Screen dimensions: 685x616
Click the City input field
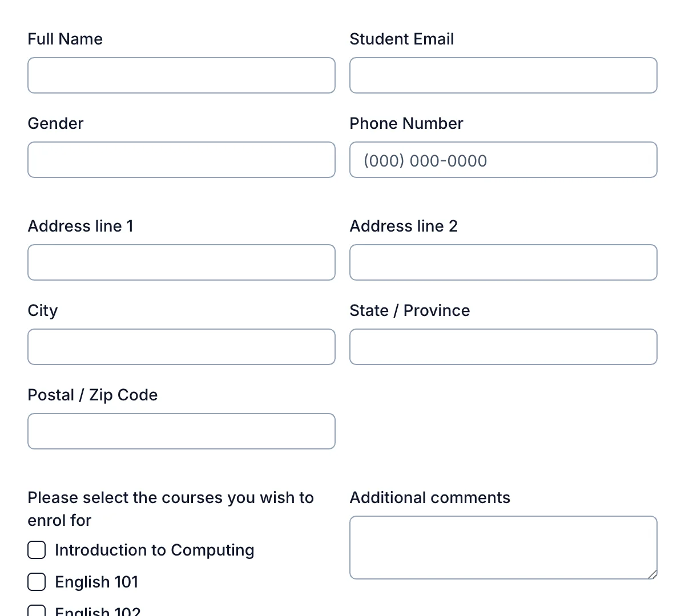tap(181, 346)
